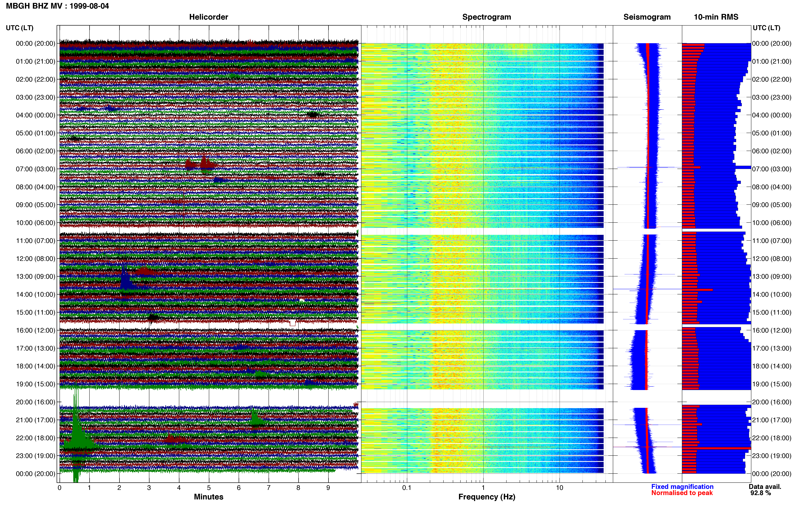
Task: Click the 1 Hz frequency tick label
Action: click(483, 487)
